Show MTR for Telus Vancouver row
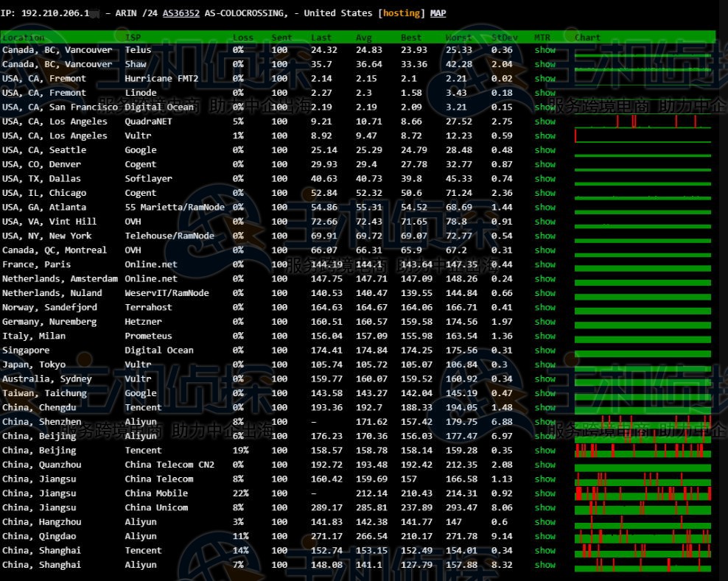Screen dimensions: 728x581 (x=545, y=50)
